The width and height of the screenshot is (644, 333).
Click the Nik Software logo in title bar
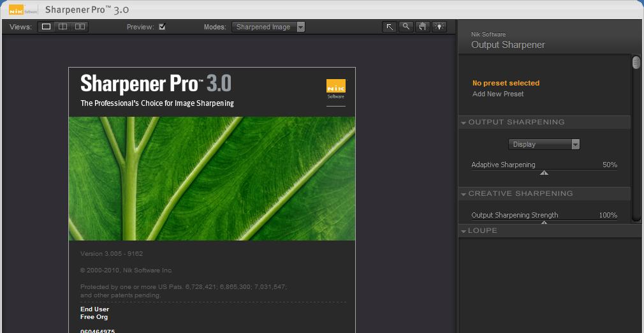click(23, 10)
